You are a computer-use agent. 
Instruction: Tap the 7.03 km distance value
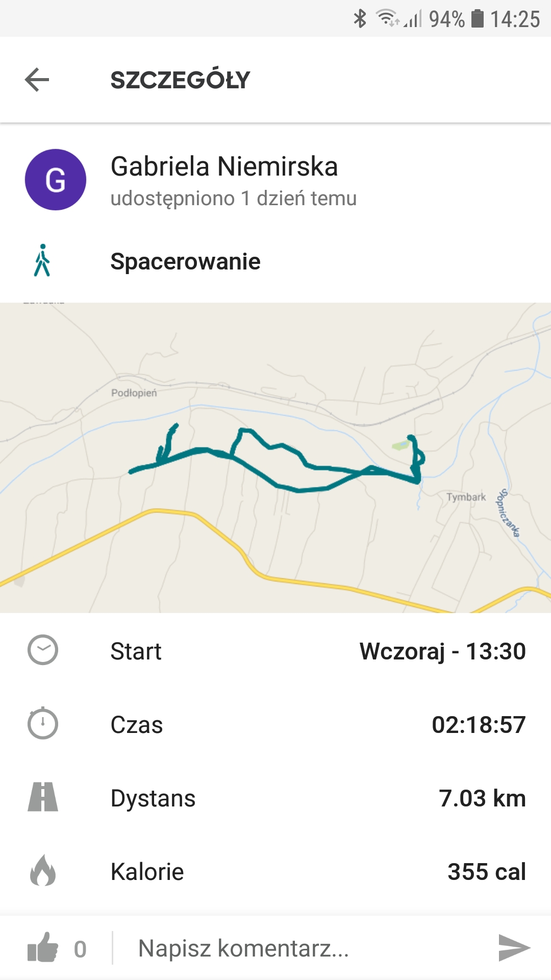(482, 798)
